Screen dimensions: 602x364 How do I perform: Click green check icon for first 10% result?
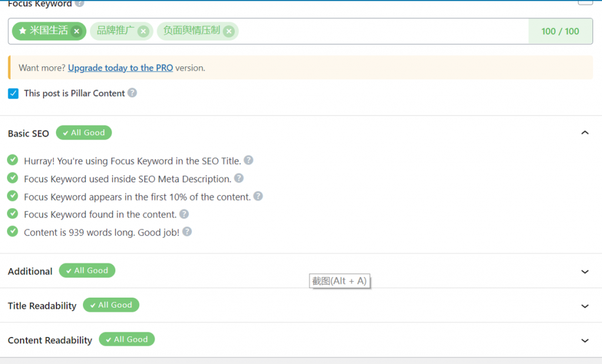tap(13, 196)
